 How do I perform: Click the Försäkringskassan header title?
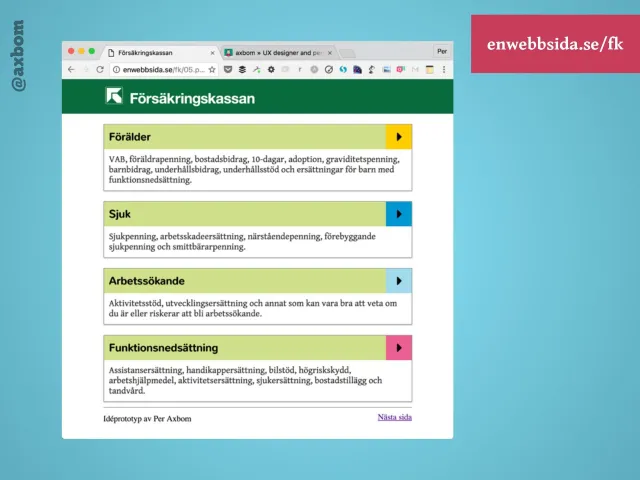(192, 98)
